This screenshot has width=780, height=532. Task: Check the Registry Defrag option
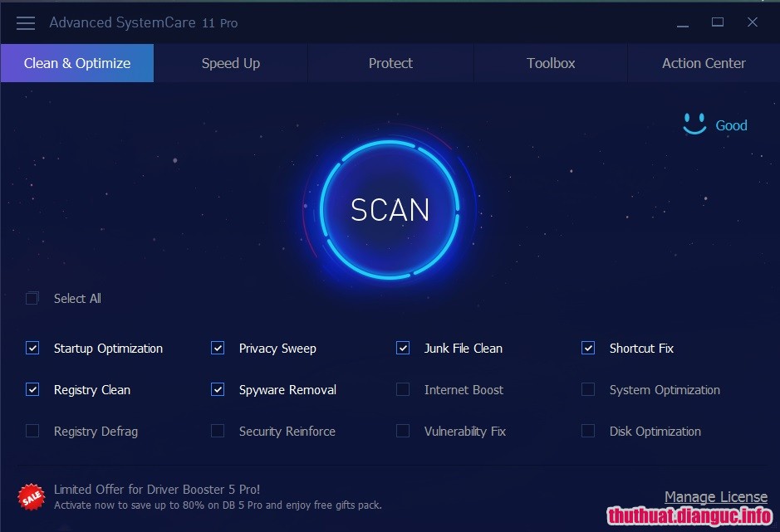pos(32,431)
